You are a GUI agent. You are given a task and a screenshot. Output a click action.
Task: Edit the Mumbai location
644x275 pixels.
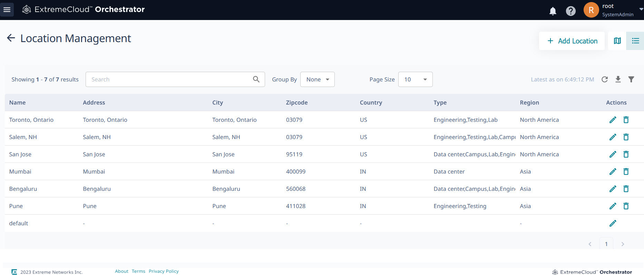pyautogui.click(x=613, y=171)
